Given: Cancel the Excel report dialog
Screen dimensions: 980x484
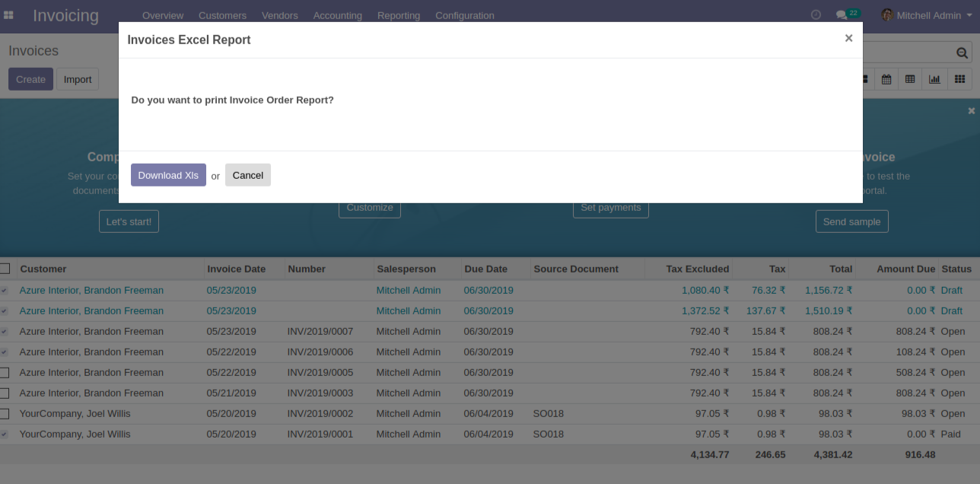Looking at the screenshot, I should click(248, 175).
